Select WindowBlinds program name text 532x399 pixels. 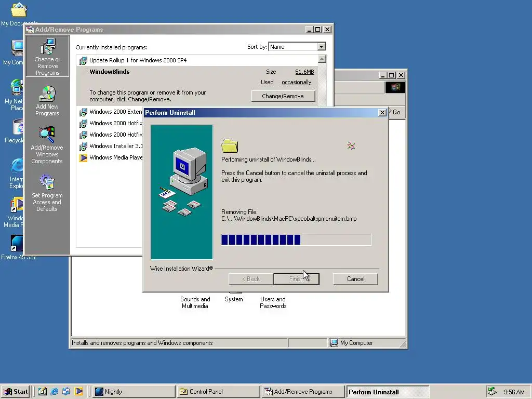pyautogui.click(x=109, y=72)
